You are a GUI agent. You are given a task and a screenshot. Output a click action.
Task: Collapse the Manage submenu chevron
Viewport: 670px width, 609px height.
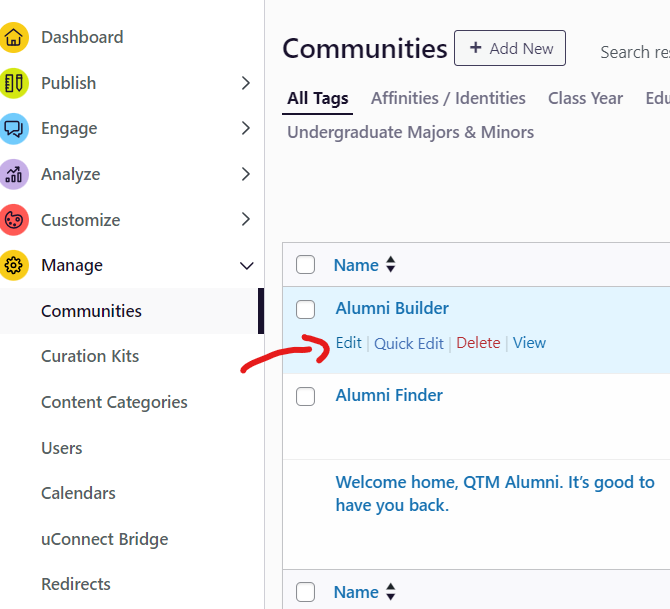(246, 265)
